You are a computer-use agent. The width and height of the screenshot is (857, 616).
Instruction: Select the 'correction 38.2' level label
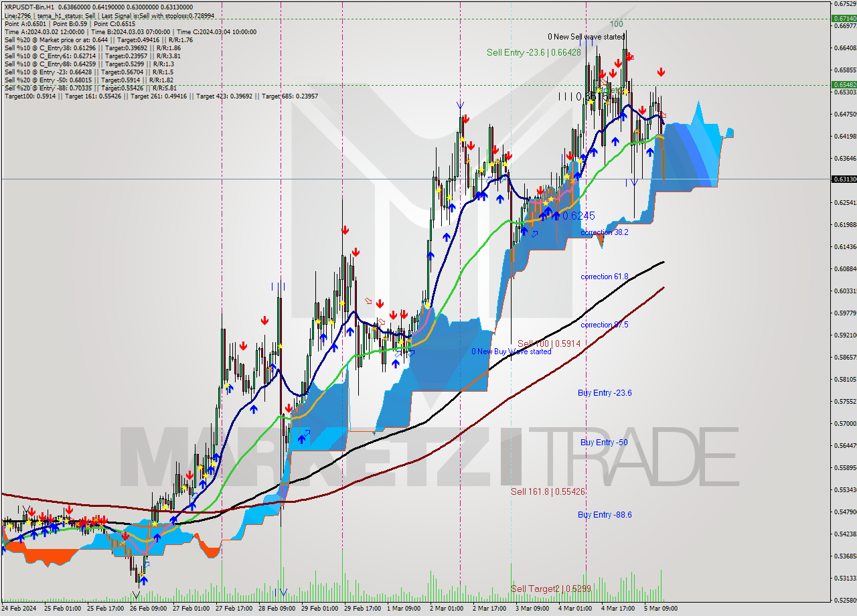click(605, 232)
